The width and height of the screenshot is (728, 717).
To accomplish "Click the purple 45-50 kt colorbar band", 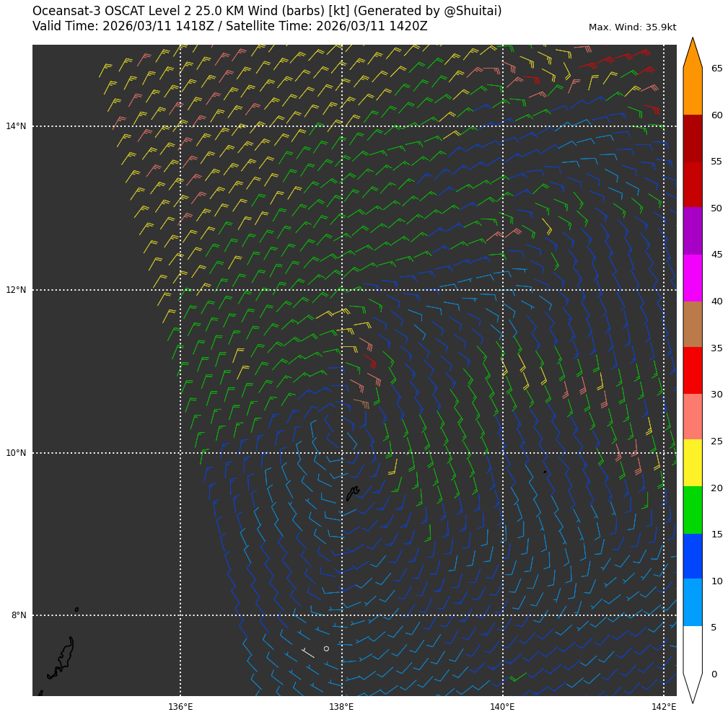I will (x=693, y=231).
